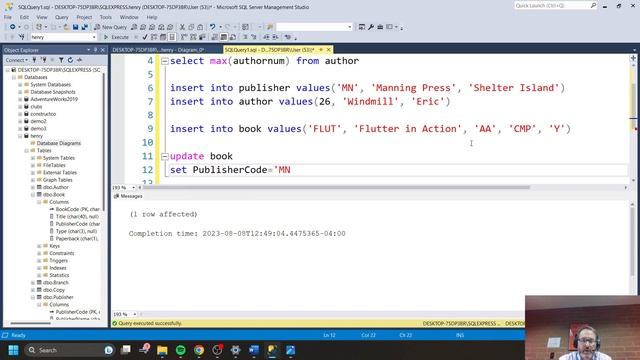This screenshot has width=640, height=360.
Task: Select the constructco database
Action: tap(43, 114)
